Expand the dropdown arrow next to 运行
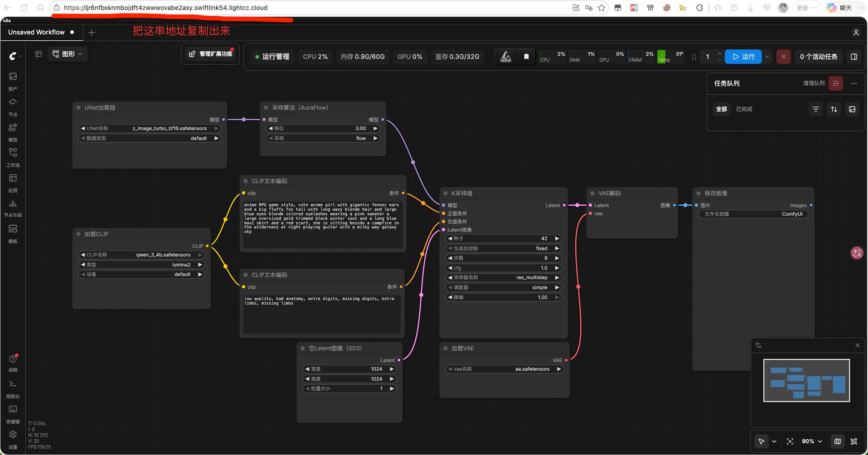868x455 pixels. point(767,57)
